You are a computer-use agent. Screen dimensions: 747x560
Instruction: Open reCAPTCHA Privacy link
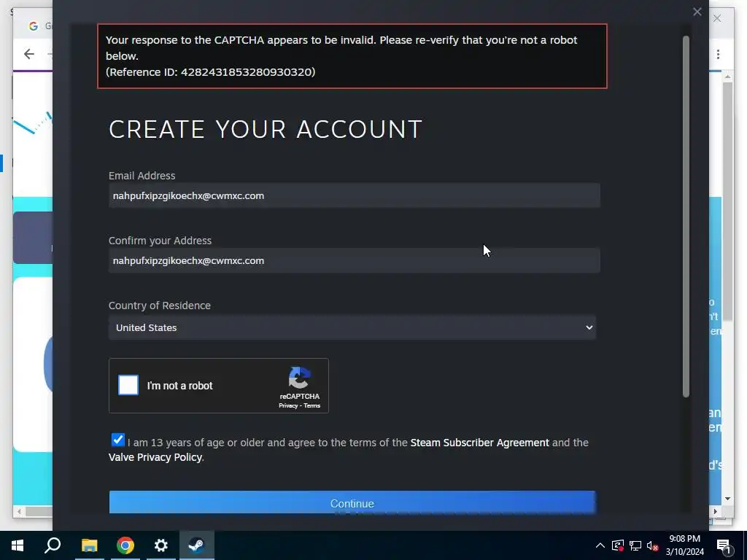287,405
